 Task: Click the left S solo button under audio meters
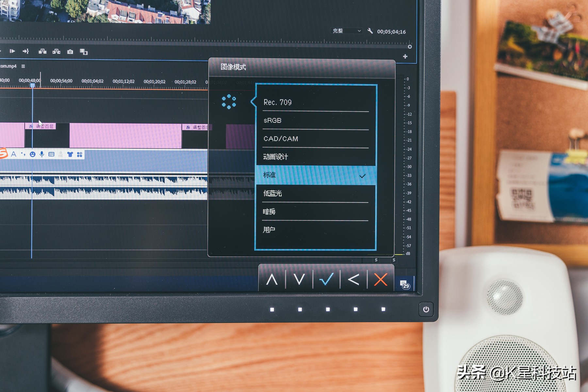coord(376,260)
